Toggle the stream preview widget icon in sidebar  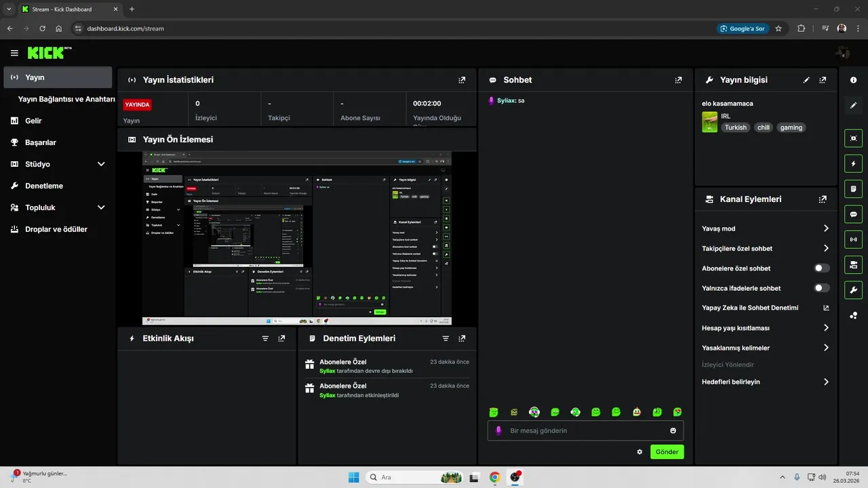click(x=853, y=138)
